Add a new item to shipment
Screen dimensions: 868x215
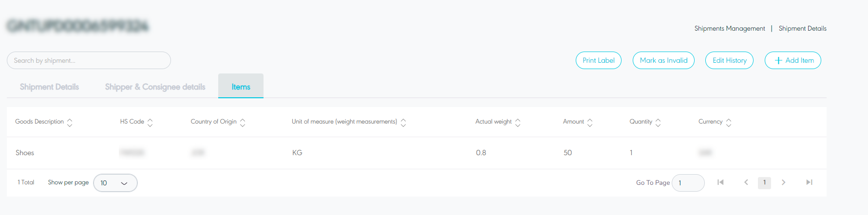[x=793, y=60]
